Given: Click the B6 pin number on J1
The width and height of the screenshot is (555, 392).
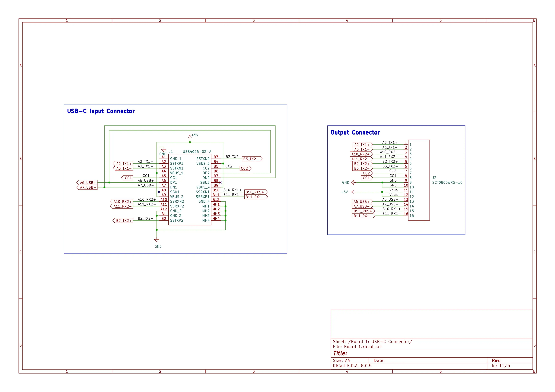Looking at the screenshot, I should tap(216, 171).
